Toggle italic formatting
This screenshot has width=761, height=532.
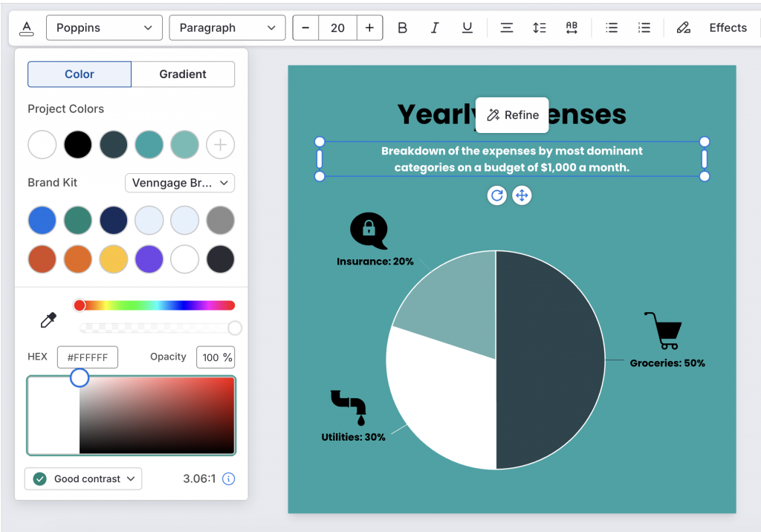[x=435, y=27]
